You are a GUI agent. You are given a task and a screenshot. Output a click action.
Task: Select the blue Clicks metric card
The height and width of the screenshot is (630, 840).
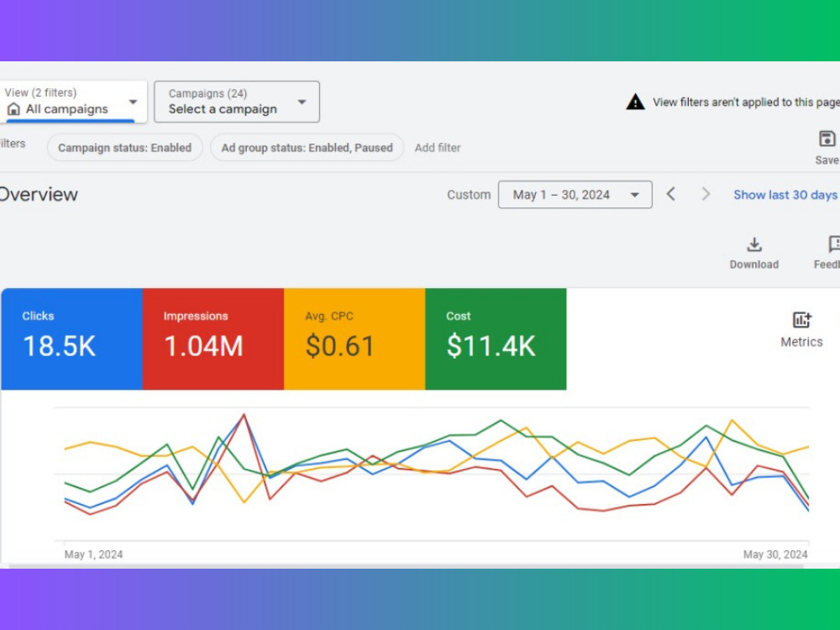(71, 339)
